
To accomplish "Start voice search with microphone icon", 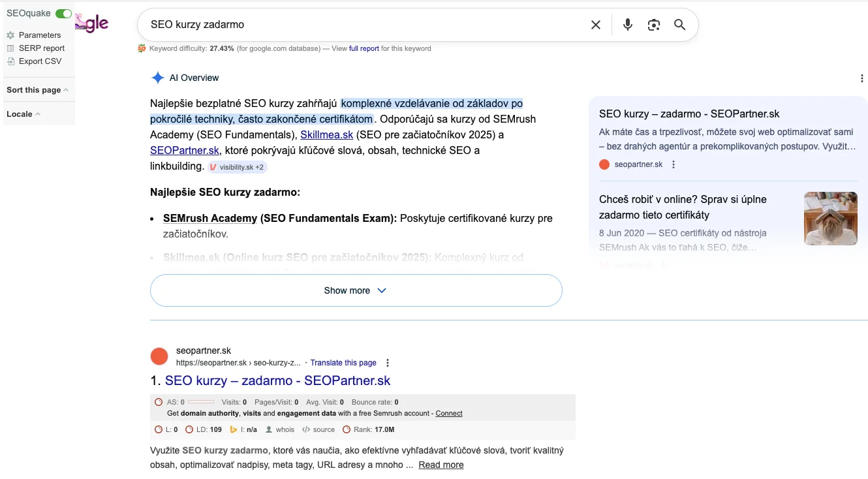I will coord(627,25).
